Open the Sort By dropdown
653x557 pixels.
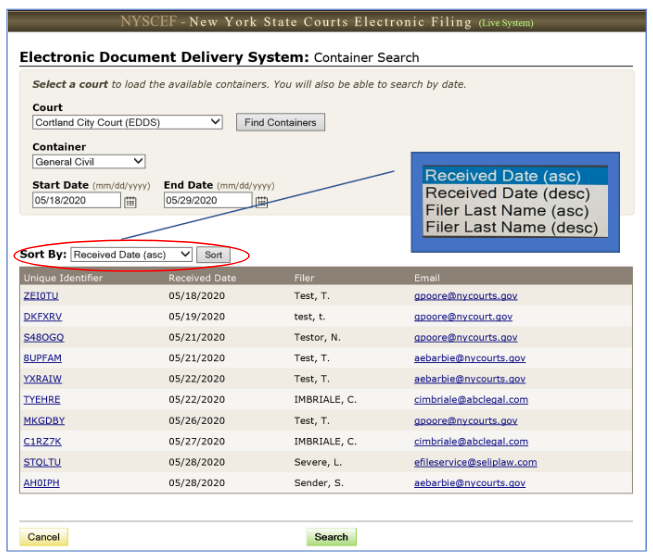click(131, 255)
